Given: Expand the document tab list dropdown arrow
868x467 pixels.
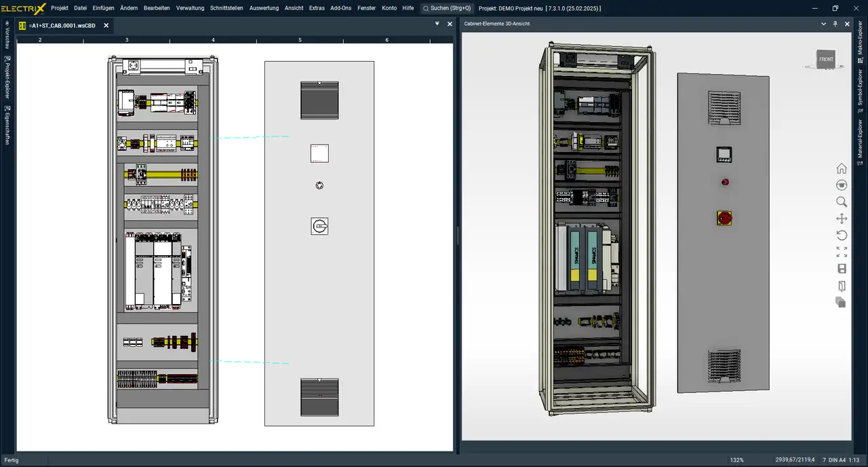Looking at the screenshot, I should (x=437, y=24).
